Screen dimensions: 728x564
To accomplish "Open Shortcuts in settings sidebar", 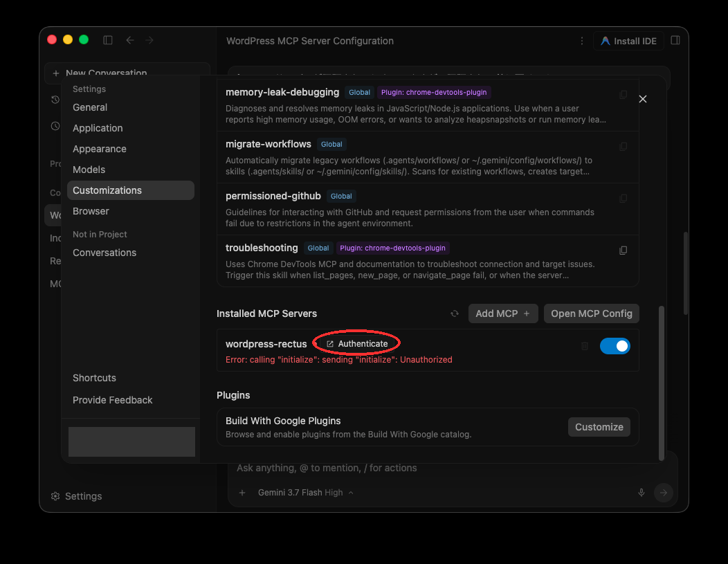I will pos(94,378).
